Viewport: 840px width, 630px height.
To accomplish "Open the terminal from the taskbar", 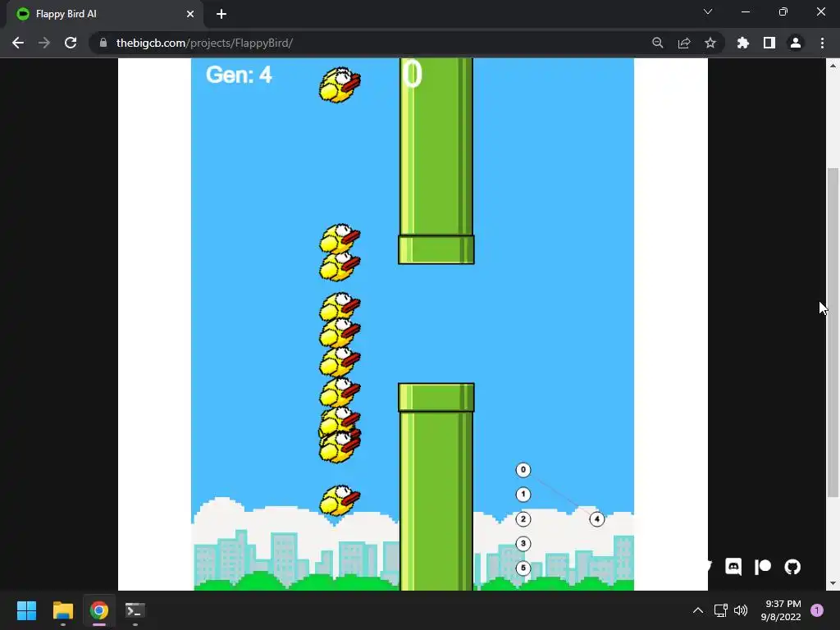I will pyautogui.click(x=135, y=610).
